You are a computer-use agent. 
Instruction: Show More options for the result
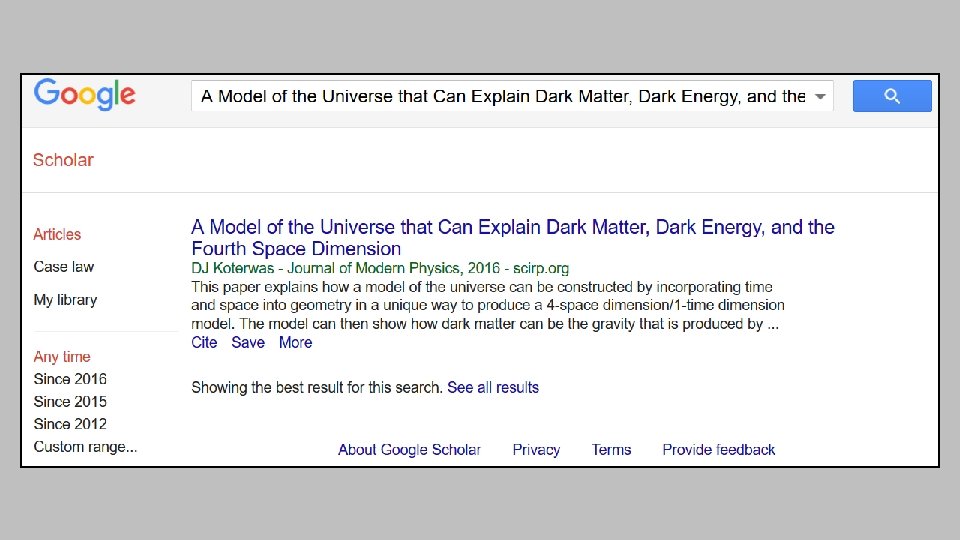(x=296, y=342)
